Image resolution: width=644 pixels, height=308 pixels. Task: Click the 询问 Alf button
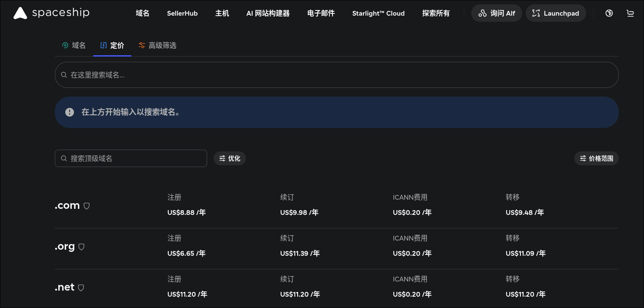496,13
